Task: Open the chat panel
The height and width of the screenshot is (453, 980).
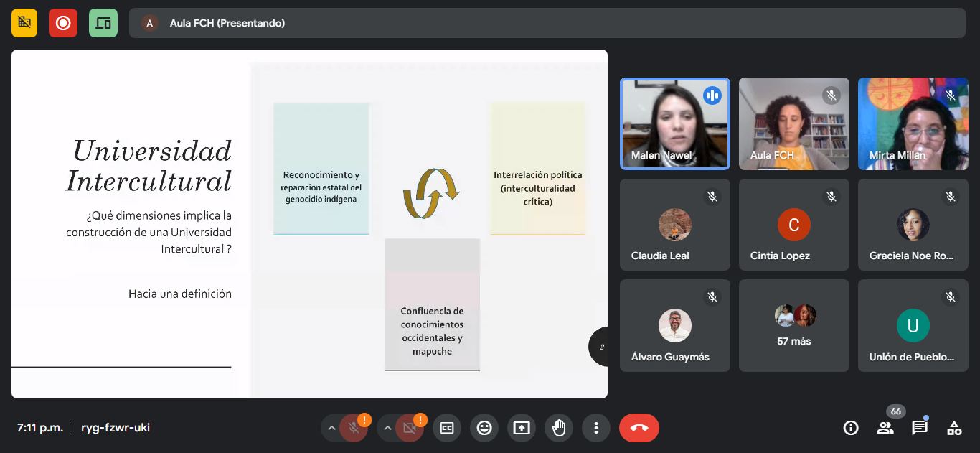Action: point(919,428)
